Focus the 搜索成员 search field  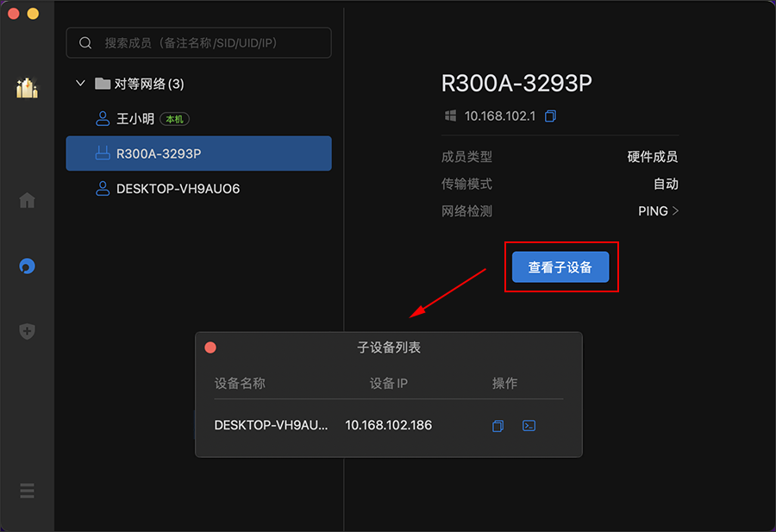[207, 42]
